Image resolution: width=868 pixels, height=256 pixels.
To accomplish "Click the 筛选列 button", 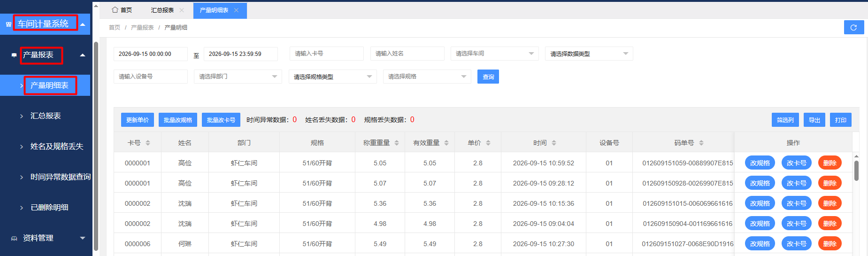I will [x=785, y=120].
